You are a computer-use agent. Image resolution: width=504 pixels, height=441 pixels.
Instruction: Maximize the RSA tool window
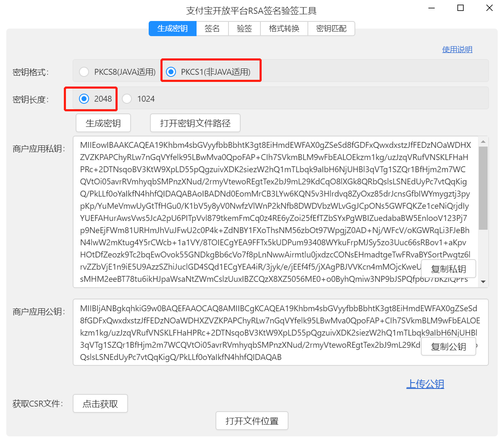coord(461,8)
